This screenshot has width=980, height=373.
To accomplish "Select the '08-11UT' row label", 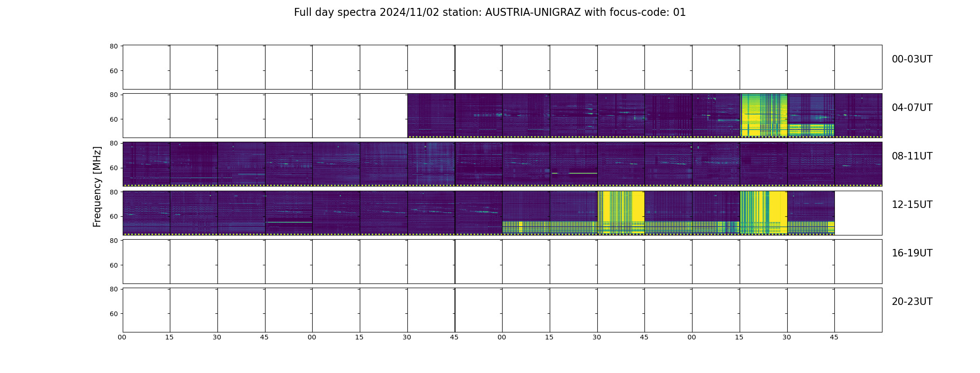I will (x=912, y=156).
